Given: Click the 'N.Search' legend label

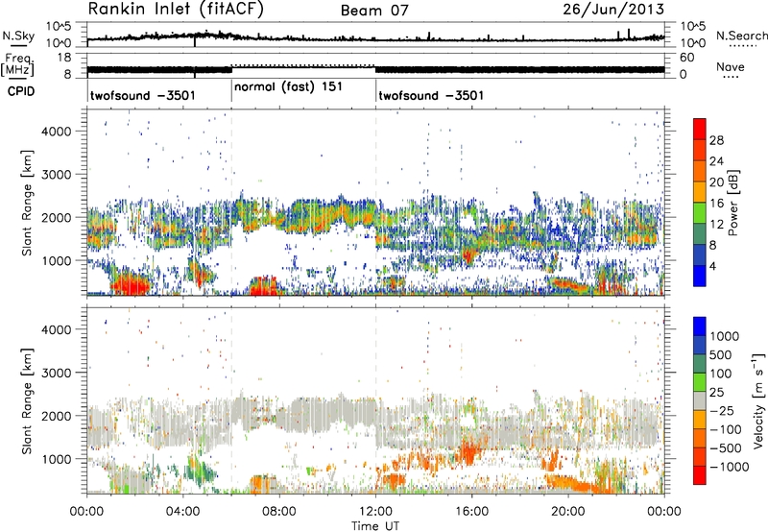Looking at the screenshot, I should (x=742, y=36).
